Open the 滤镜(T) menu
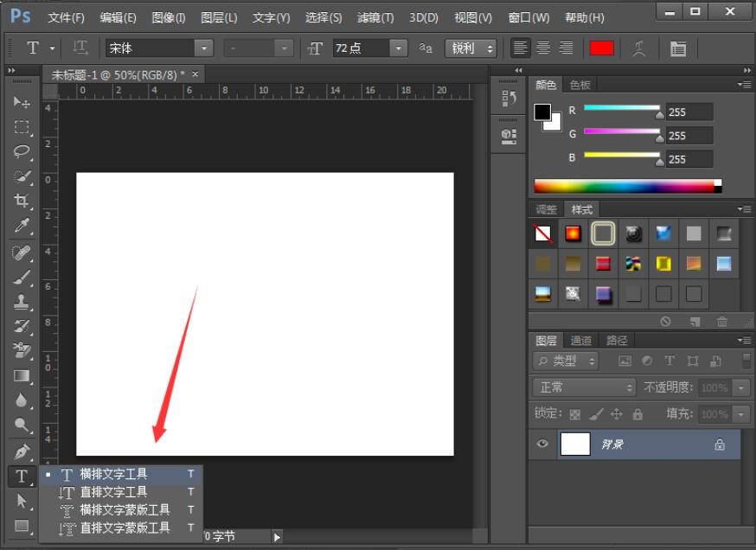Viewport: 756px width, 550px height. [375, 18]
